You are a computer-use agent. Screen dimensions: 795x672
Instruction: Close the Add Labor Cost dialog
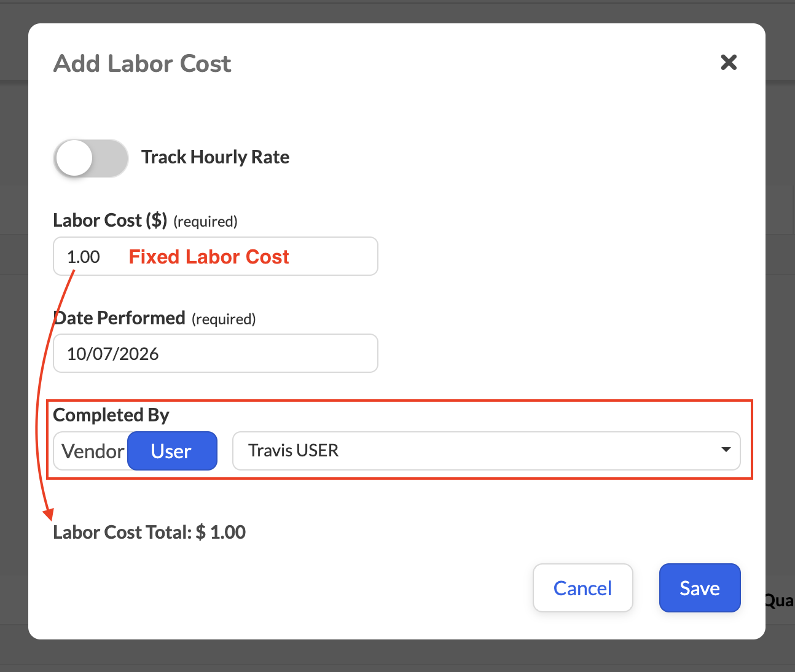click(729, 62)
